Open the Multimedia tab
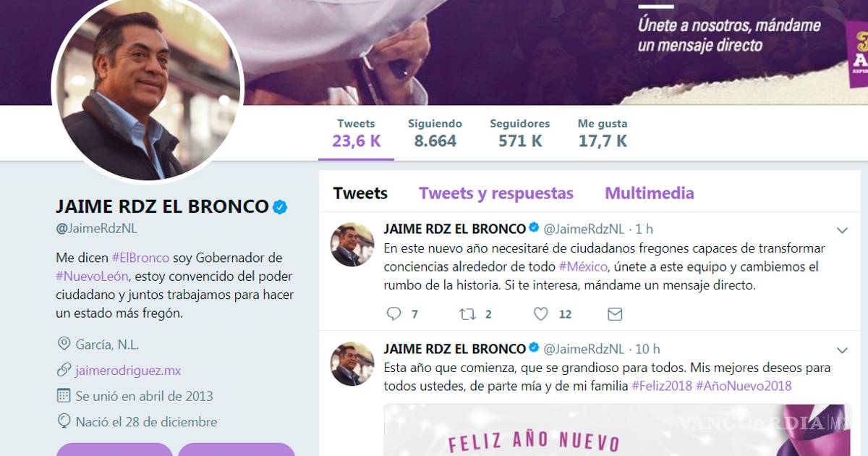This screenshot has width=868, height=456. pyautogui.click(x=650, y=193)
